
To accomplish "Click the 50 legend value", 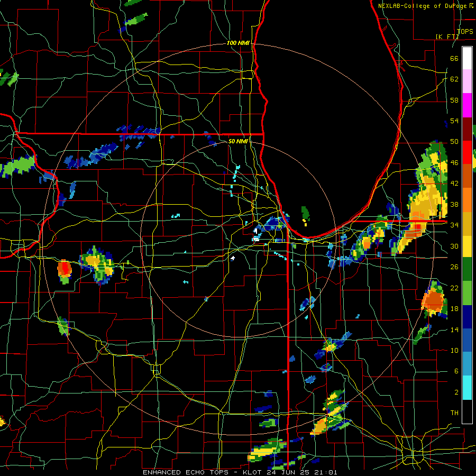I will point(454,142).
